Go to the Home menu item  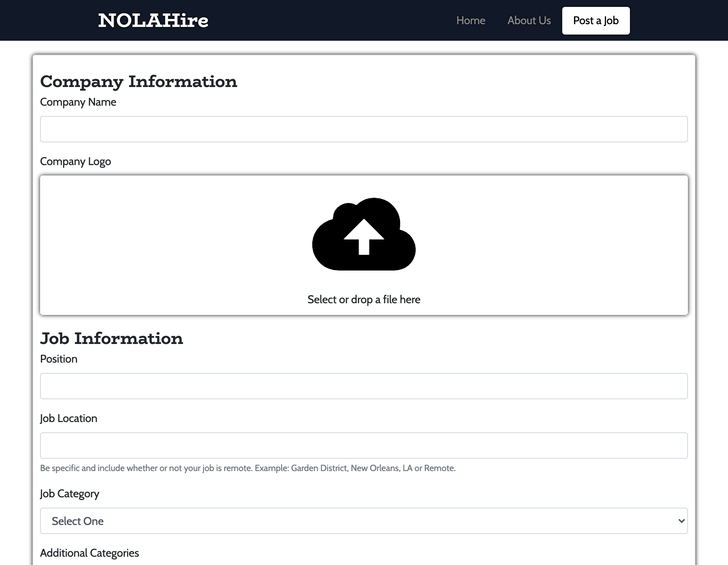[x=470, y=20]
